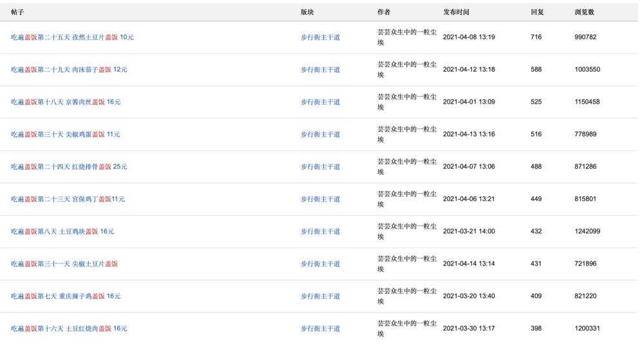The image size is (644, 344).
Task: View the 红烧排骨盖饭 25元 post
Action: [69, 167]
